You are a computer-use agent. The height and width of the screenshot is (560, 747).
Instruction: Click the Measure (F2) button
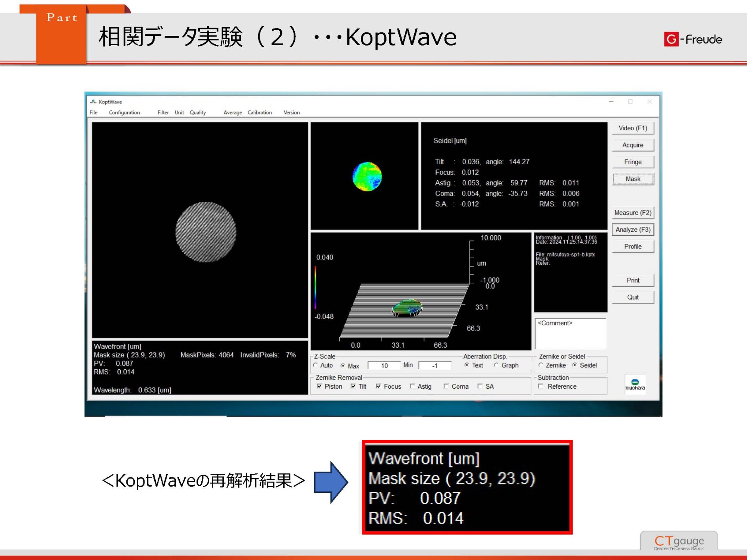click(633, 212)
